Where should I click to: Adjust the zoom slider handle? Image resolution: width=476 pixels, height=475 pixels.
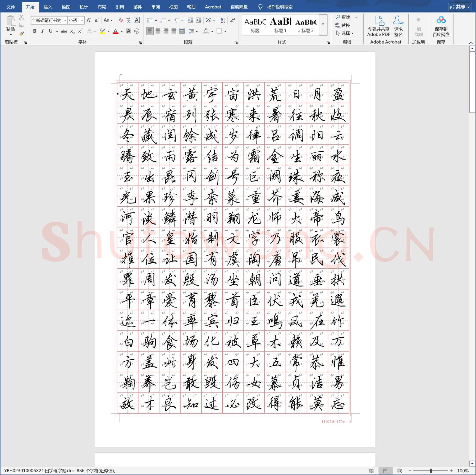click(x=431, y=471)
